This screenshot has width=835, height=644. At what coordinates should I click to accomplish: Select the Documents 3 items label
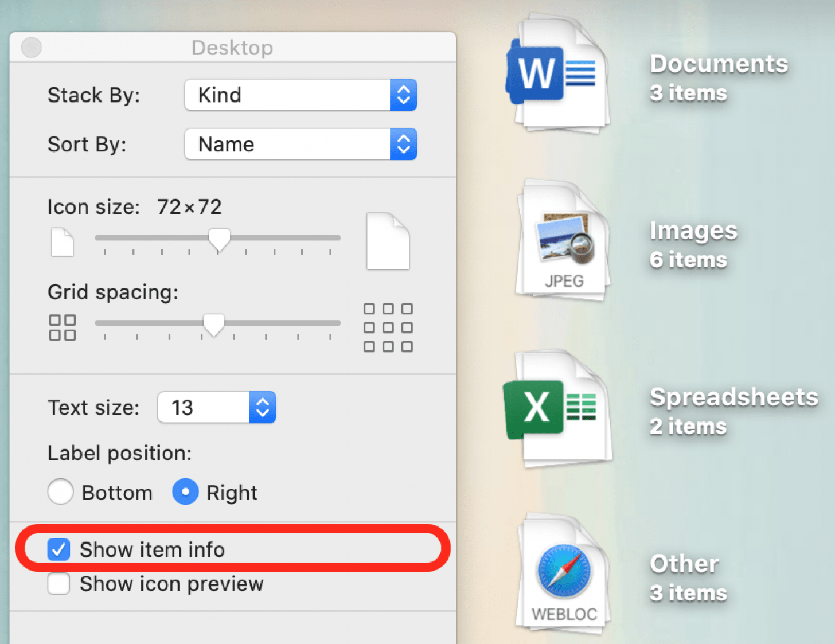pos(718,77)
